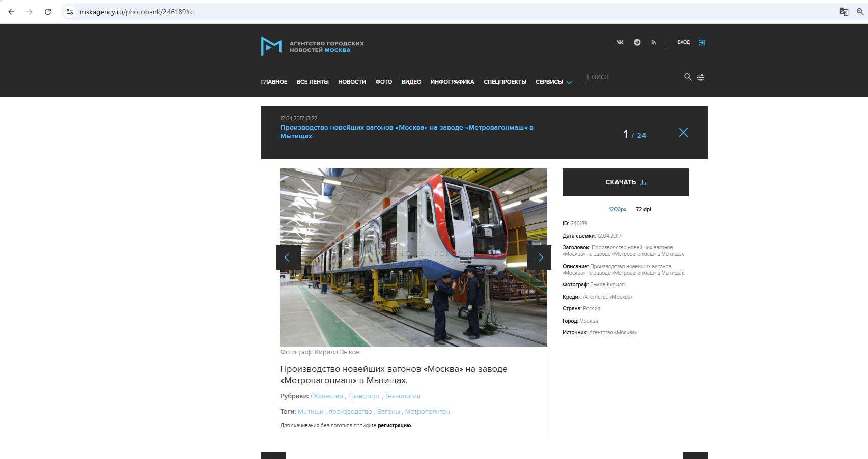Click the search magnifier icon
Image resolution: width=868 pixels, height=459 pixels.
coord(687,77)
